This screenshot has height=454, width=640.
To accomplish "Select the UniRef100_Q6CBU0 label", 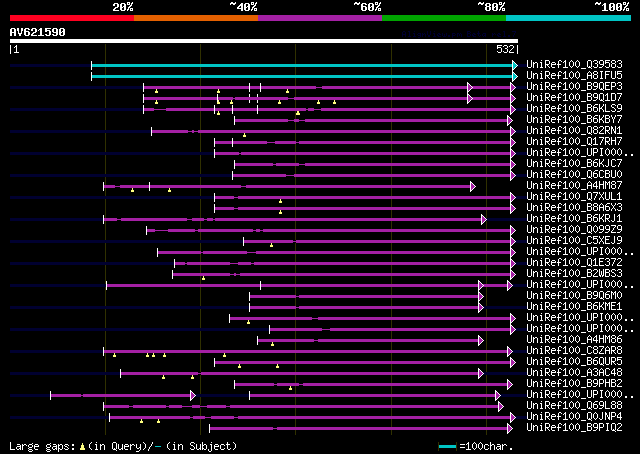I will click(x=574, y=175).
